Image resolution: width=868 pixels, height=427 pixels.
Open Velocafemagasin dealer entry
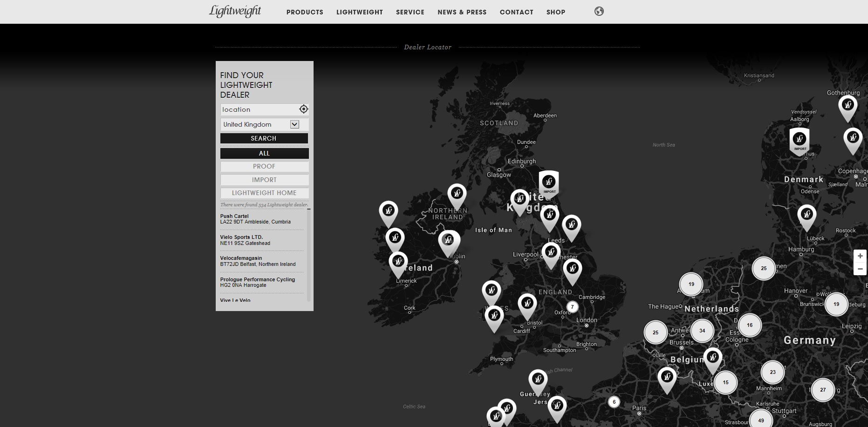click(261, 261)
